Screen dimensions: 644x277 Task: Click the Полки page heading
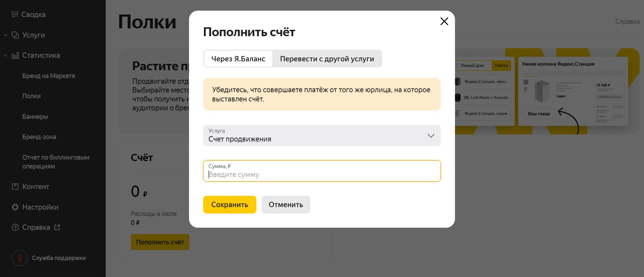(147, 22)
